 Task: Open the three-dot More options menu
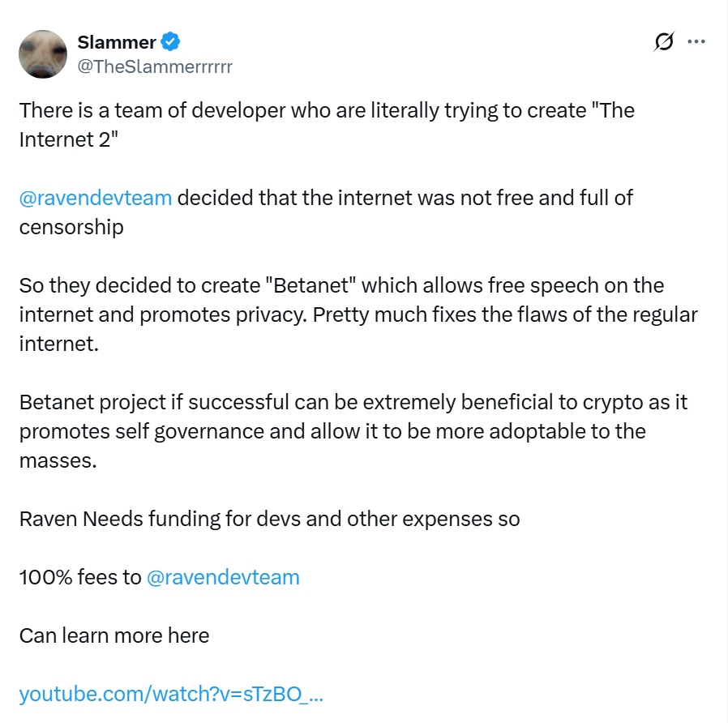point(696,42)
